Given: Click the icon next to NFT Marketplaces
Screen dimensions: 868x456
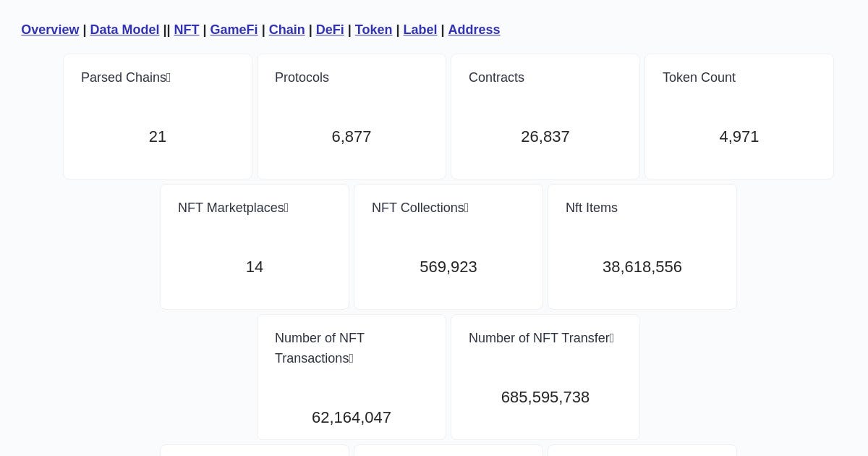Looking at the screenshot, I should coord(286,208).
